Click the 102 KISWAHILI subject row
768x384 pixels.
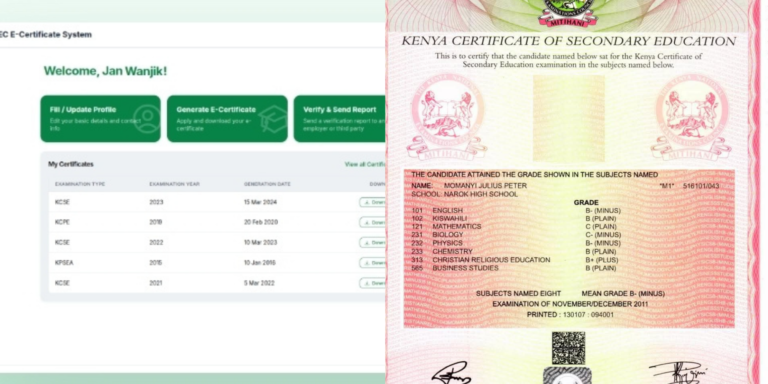514,219
